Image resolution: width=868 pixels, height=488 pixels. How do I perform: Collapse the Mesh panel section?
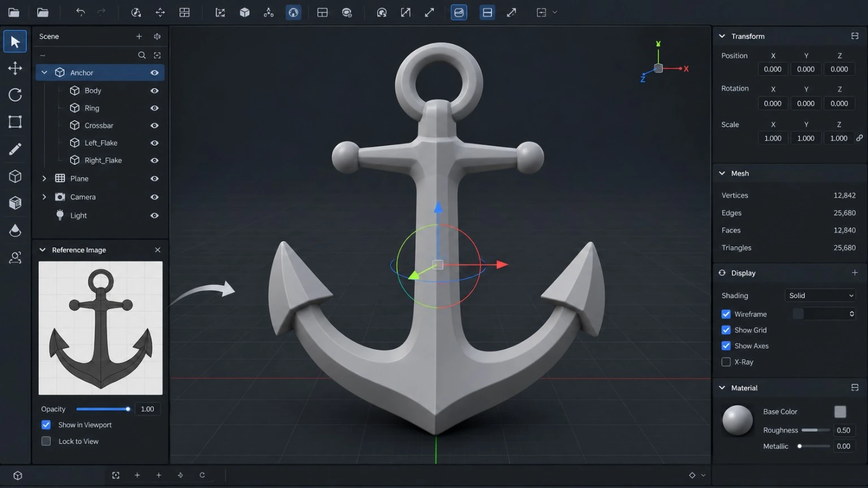point(722,173)
